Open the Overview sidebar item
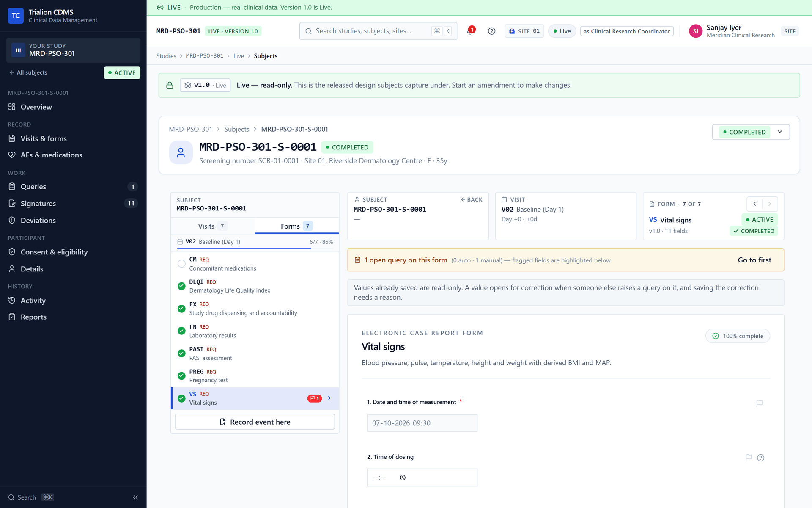812x508 pixels. [73, 107]
